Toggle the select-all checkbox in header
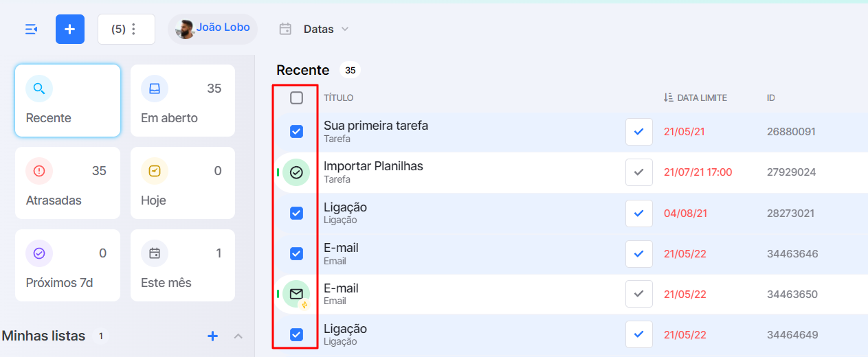868x357 pixels. tap(296, 98)
